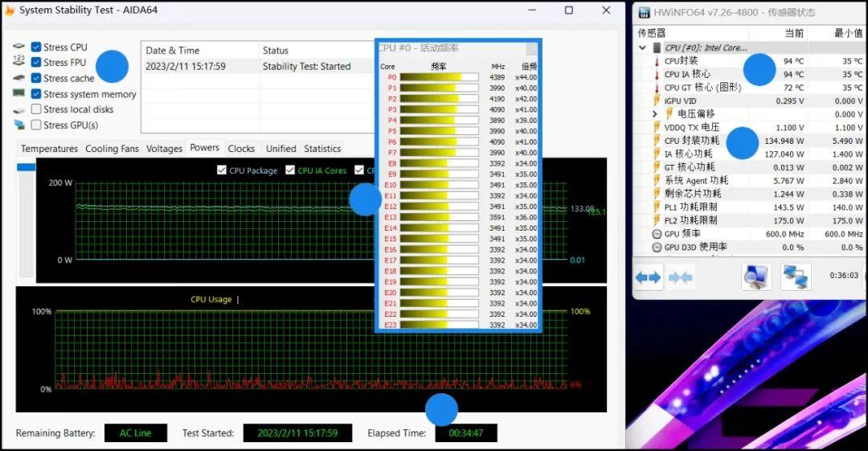Uncheck the Stress CPU checkbox
The width and height of the screenshot is (868, 451).
click(x=36, y=47)
